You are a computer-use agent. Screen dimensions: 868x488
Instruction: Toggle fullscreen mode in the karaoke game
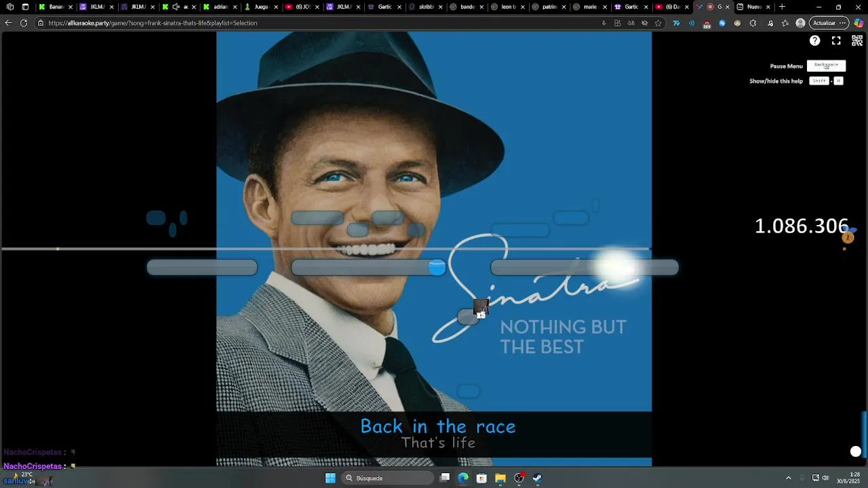[836, 41]
